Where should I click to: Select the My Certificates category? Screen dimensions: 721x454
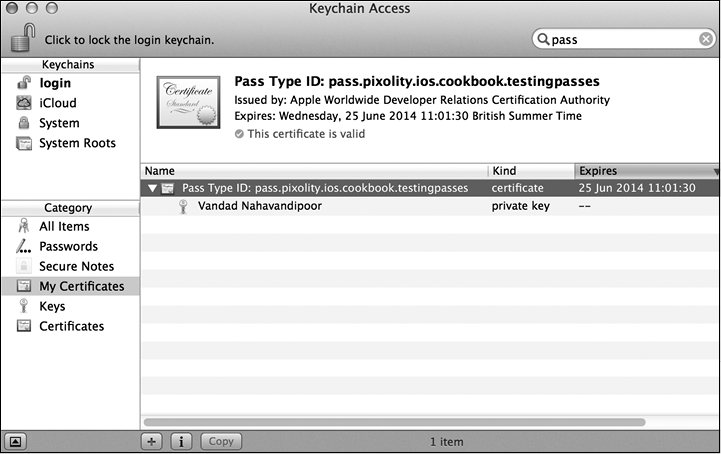pos(81,287)
